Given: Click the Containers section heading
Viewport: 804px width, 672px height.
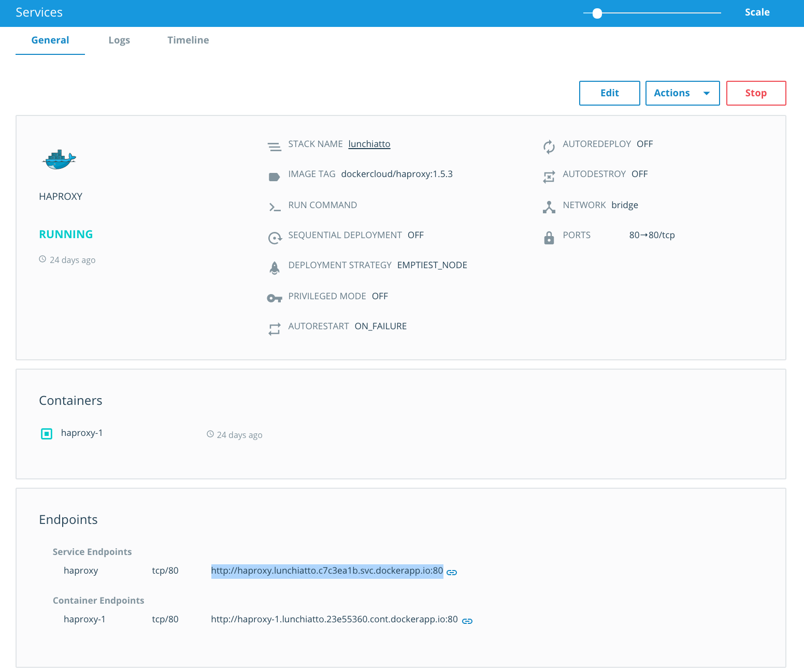Looking at the screenshot, I should point(70,401).
